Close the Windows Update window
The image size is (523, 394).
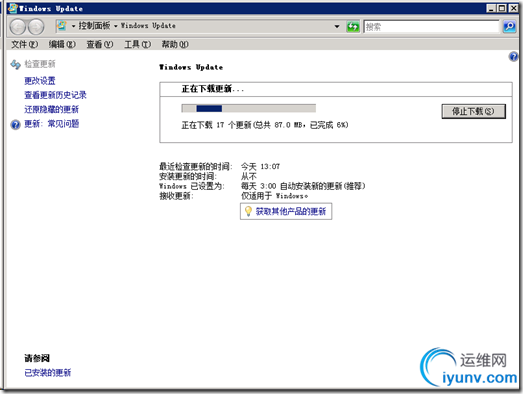[x=513, y=8]
